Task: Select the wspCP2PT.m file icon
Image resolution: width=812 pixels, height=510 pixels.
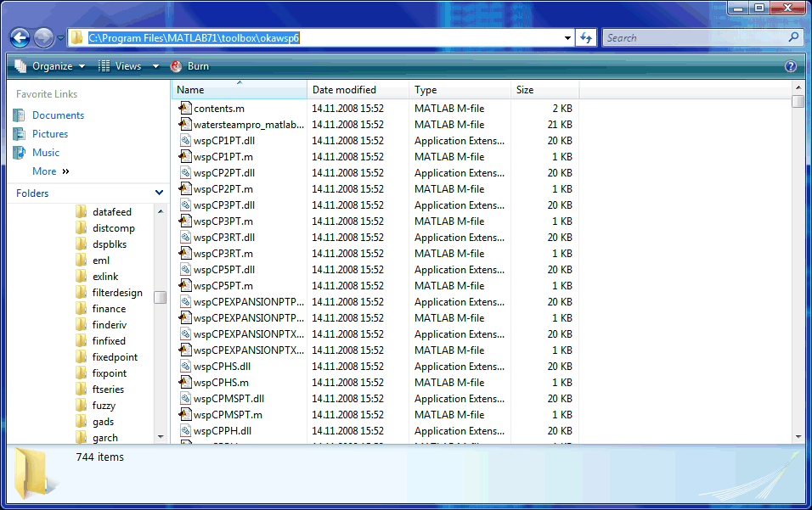Action: coord(185,188)
